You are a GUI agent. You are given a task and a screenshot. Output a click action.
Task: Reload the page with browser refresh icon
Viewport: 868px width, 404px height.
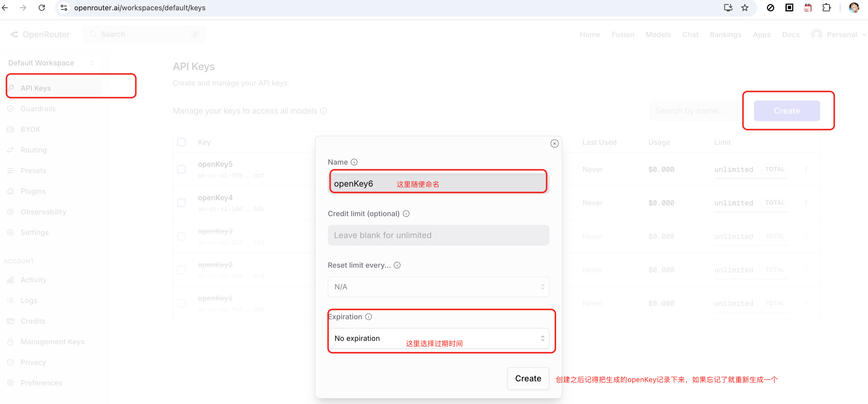click(x=42, y=8)
